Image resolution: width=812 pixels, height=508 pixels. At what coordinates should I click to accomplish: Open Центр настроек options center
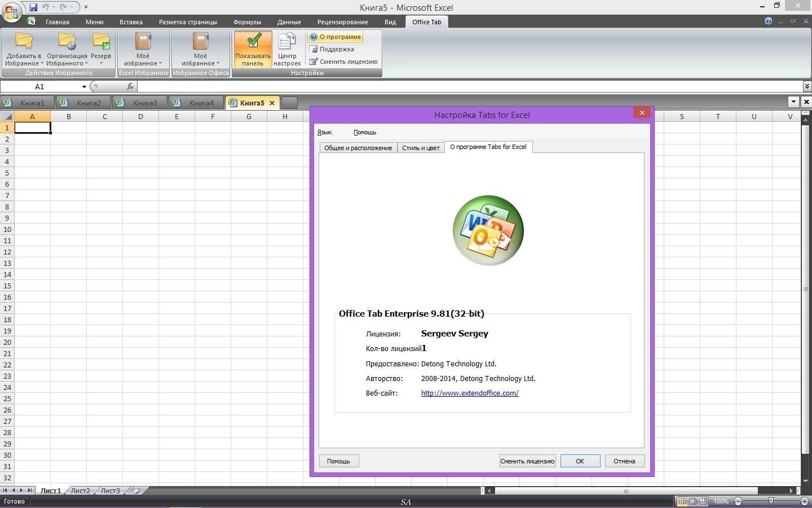click(287, 49)
